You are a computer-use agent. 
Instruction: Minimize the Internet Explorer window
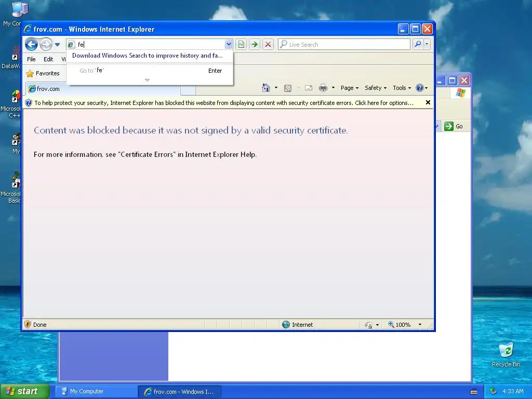click(x=403, y=29)
